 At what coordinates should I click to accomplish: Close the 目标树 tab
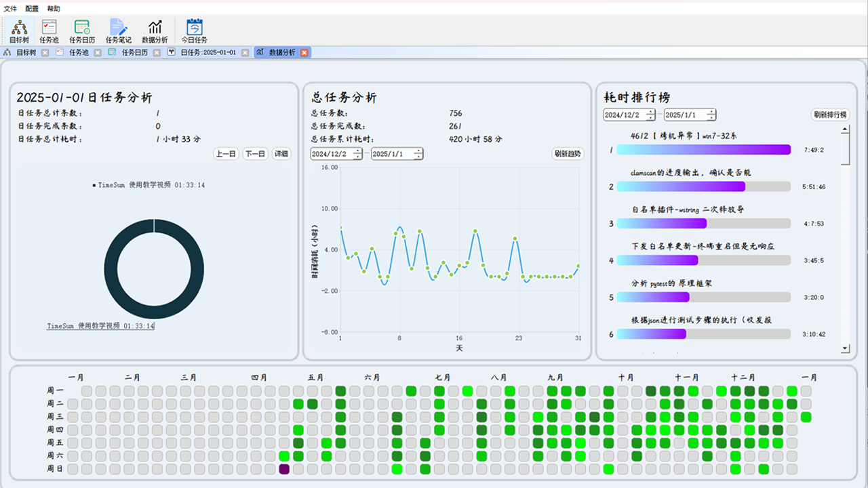tap(45, 53)
